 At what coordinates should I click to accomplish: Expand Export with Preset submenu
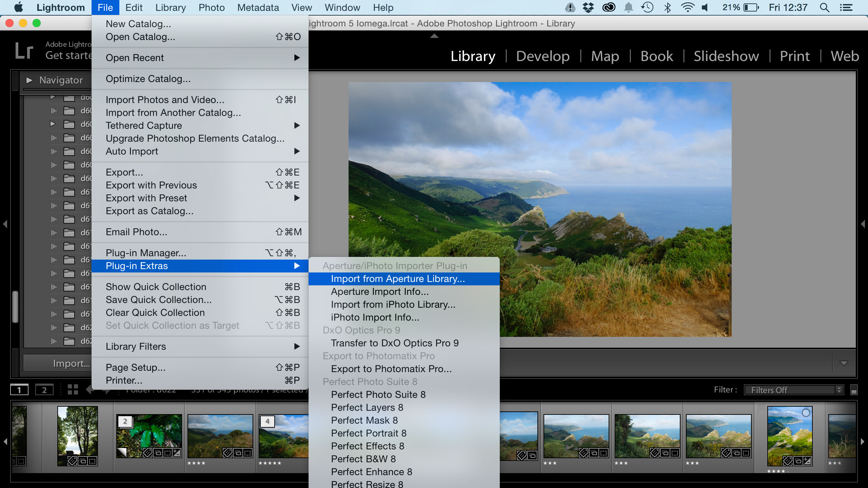(x=200, y=198)
